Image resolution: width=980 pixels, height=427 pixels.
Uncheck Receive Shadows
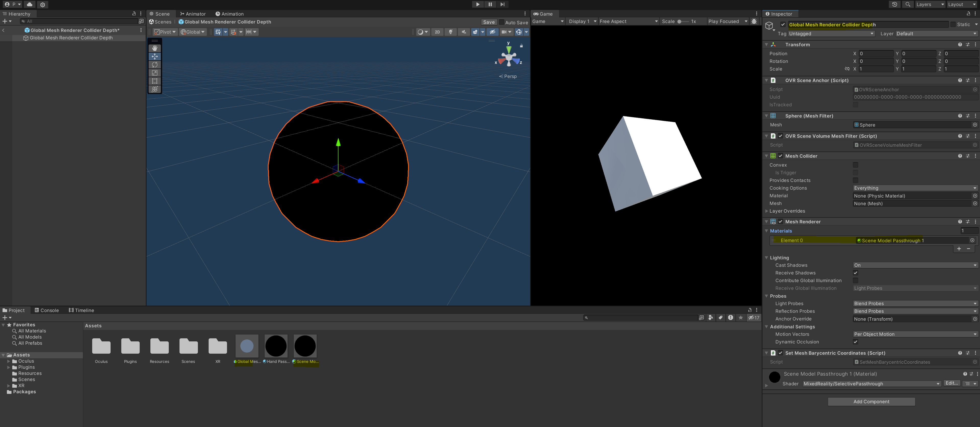tap(855, 273)
